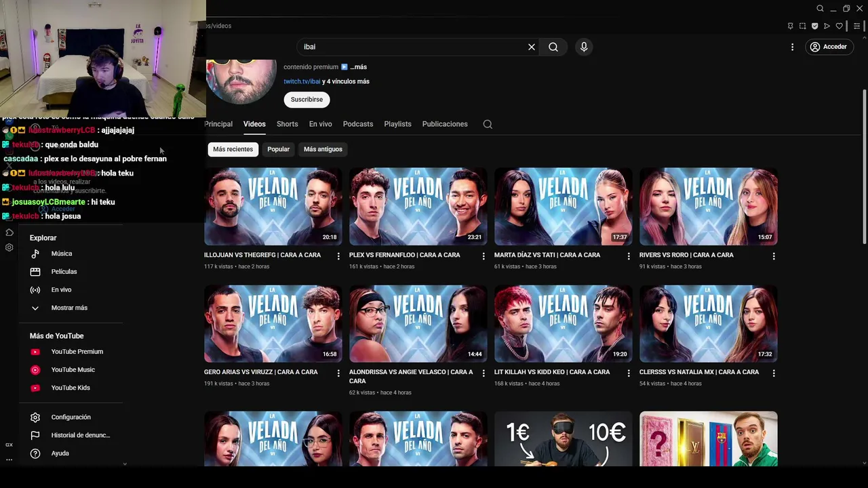The width and height of the screenshot is (868, 488).
Task: Switch to the Playlists tab
Action: pyautogui.click(x=397, y=124)
